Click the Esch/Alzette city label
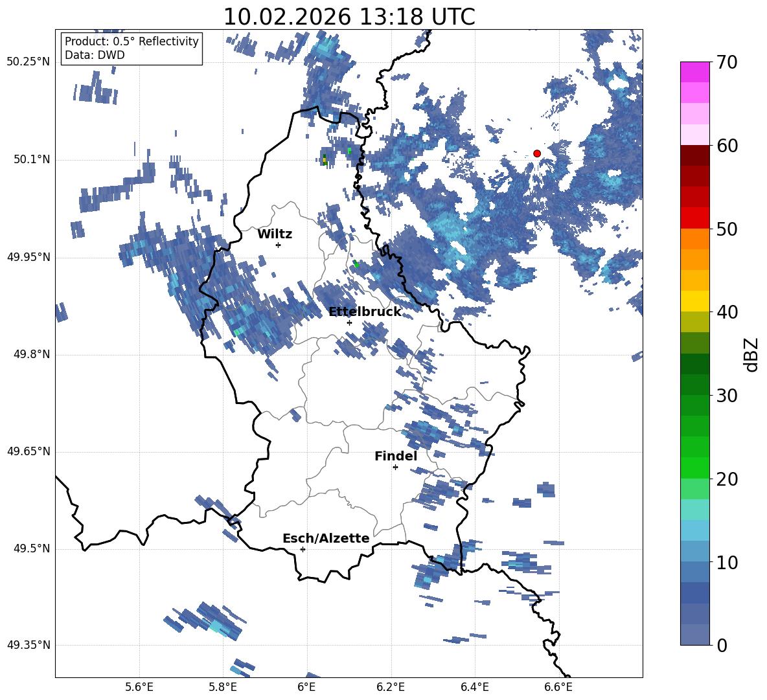 (326, 538)
